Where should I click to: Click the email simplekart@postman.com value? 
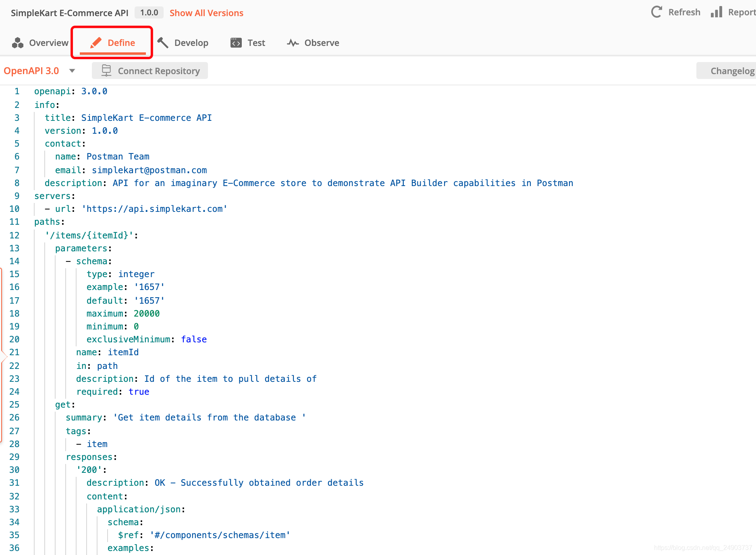coord(150,170)
